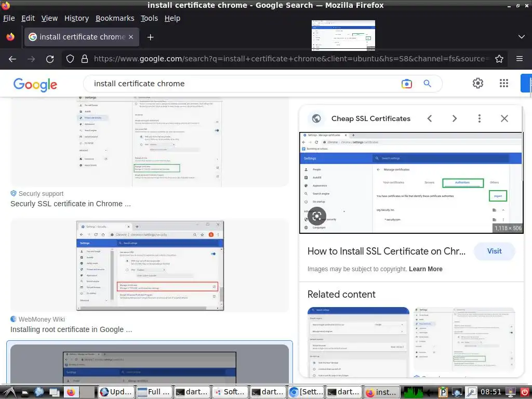Open the Google apps grid
Viewport: 532px width, 399px height.
pyautogui.click(x=504, y=83)
